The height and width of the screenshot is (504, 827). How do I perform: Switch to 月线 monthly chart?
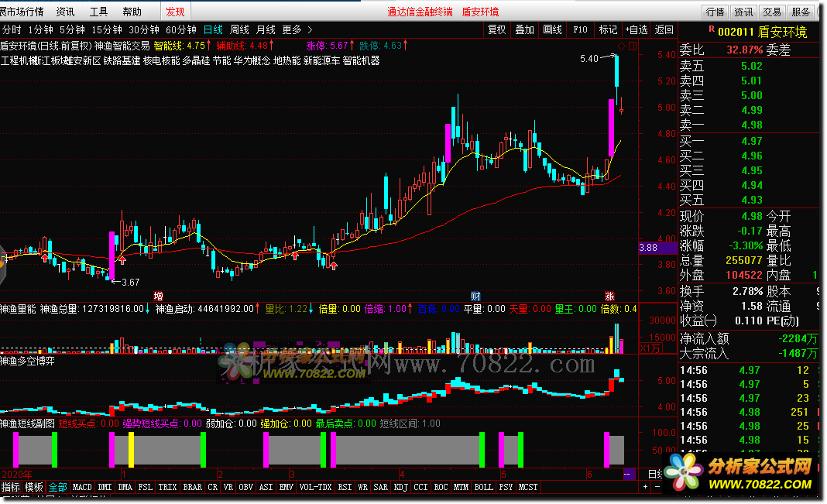pos(266,30)
